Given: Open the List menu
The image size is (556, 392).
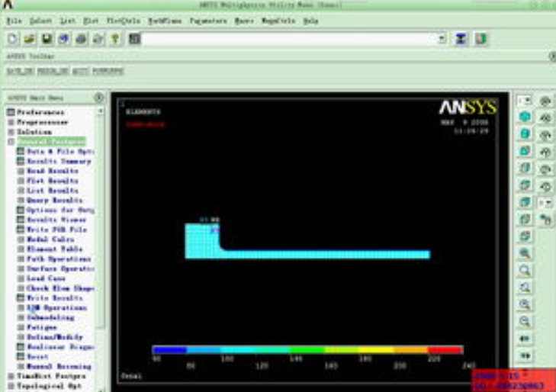Looking at the screenshot, I should coord(67,21).
